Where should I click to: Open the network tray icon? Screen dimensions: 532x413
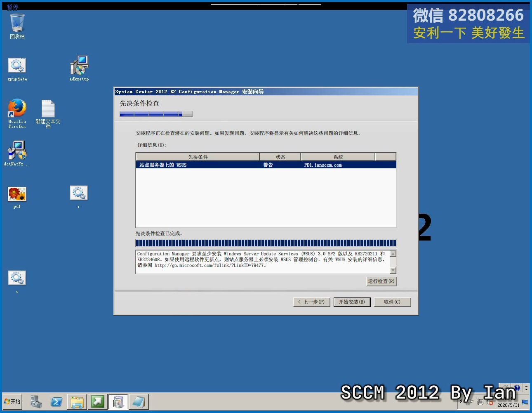click(480, 402)
